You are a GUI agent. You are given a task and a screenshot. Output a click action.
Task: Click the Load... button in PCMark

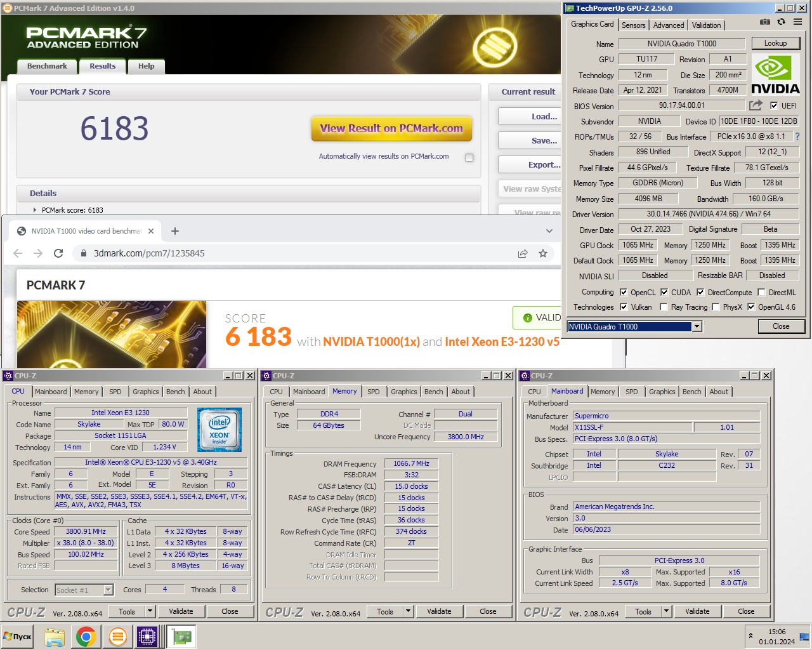click(530, 116)
